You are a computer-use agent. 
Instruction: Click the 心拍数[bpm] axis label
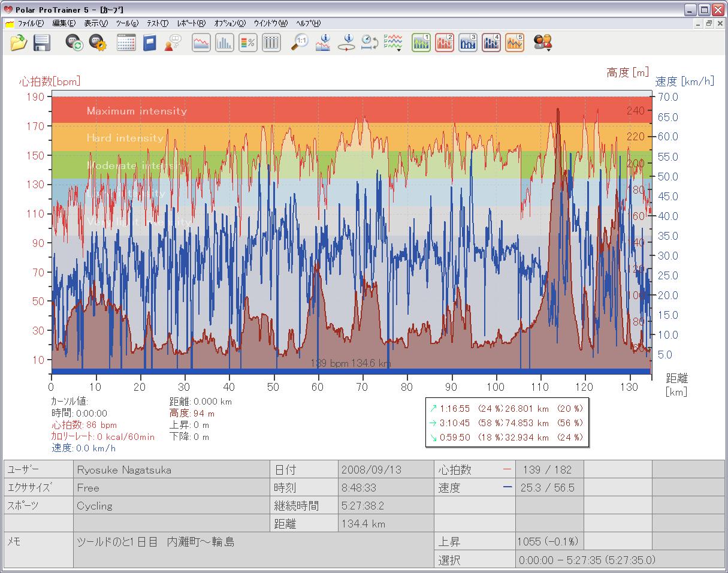50,81
